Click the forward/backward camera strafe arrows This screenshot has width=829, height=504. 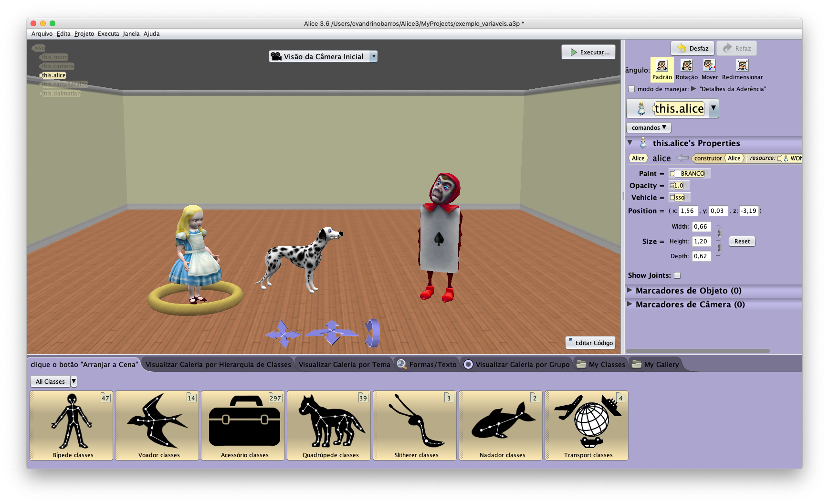pyautogui.click(x=332, y=332)
